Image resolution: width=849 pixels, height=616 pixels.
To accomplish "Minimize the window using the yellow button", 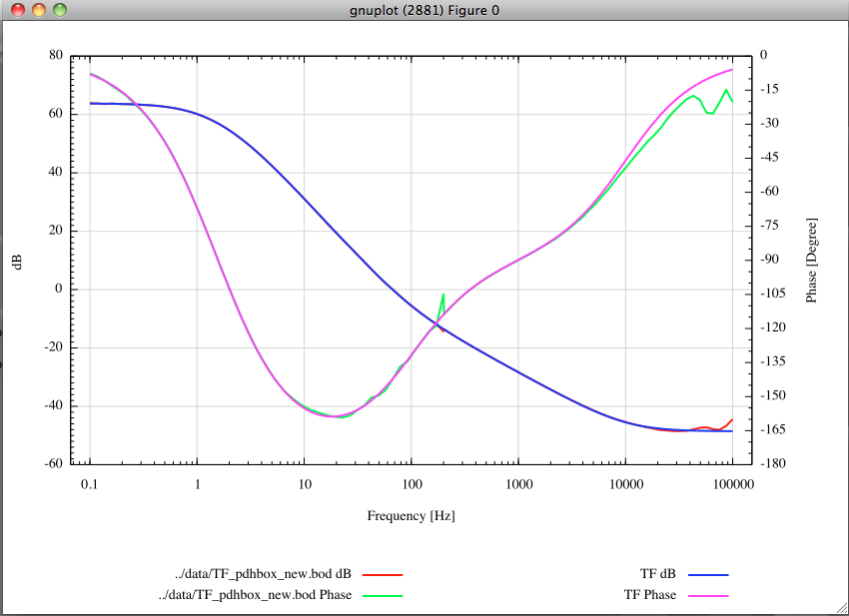I will pos(39,10).
